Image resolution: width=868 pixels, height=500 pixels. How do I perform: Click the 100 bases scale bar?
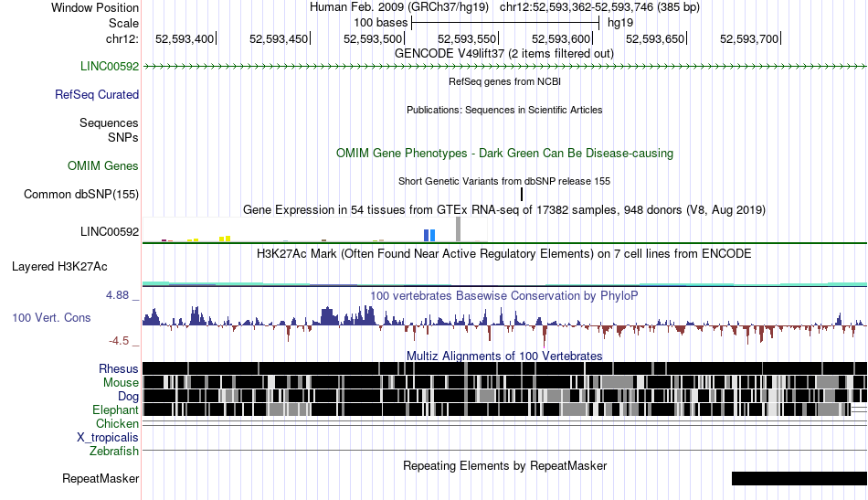(x=505, y=23)
